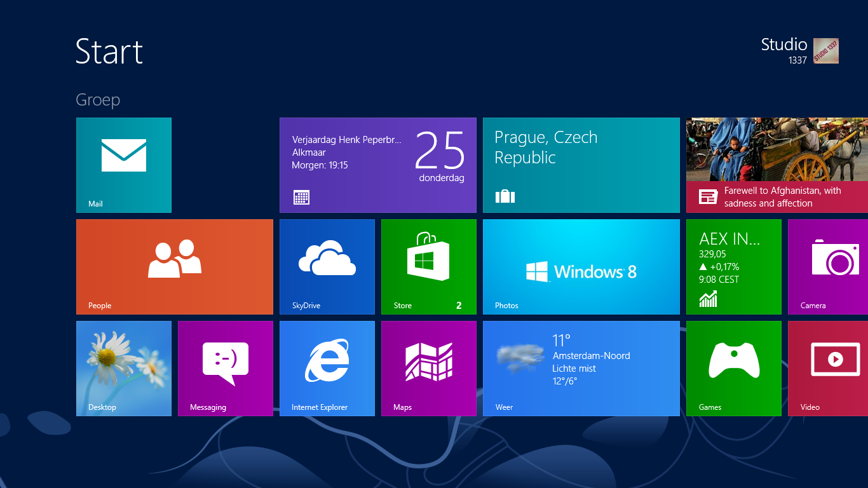Launch Internet Explorer icon
The height and width of the screenshot is (488, 868).
(x=327, y=360)
